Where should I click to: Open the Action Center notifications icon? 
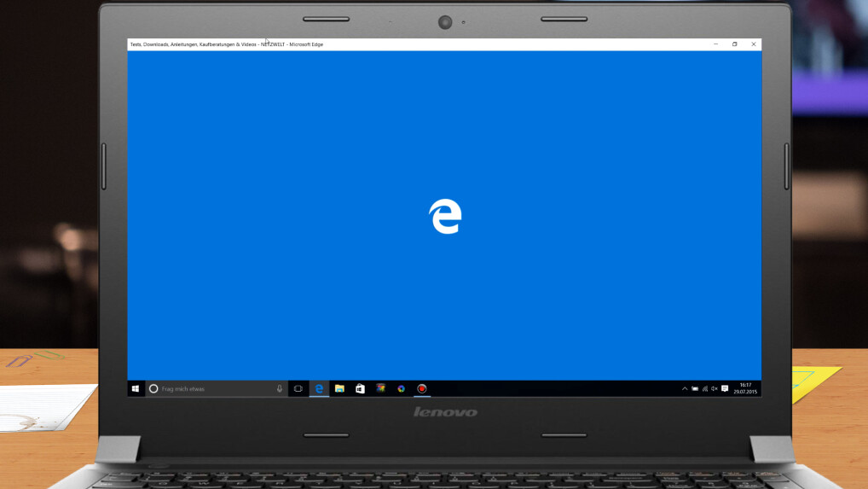(x=725, y=388)
